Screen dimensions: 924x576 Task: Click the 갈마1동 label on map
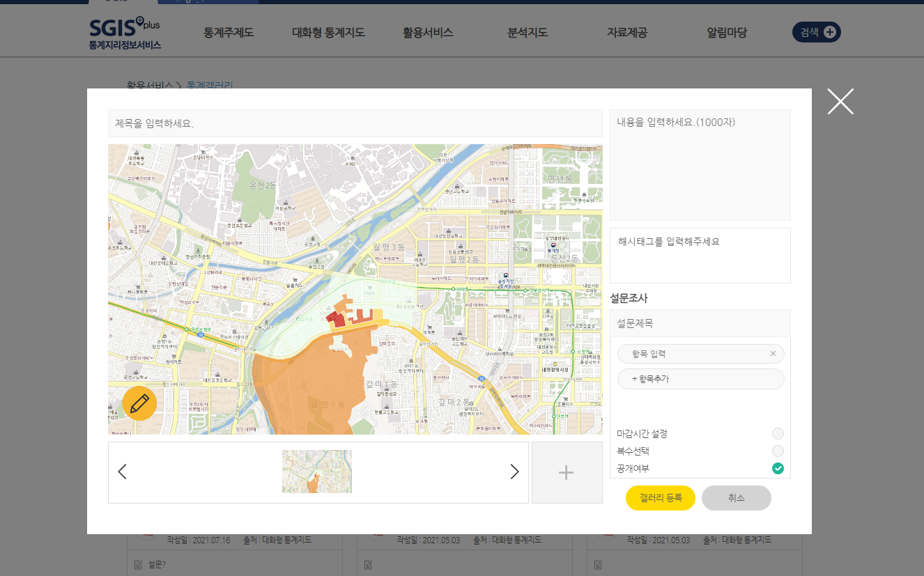coord(381,384)
